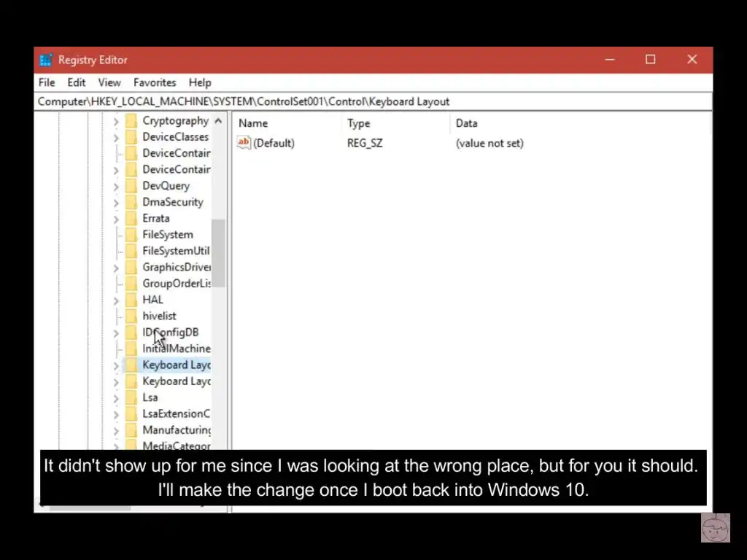Expand the DevQuery key
747x560 pixels.
tap(116, 187)
